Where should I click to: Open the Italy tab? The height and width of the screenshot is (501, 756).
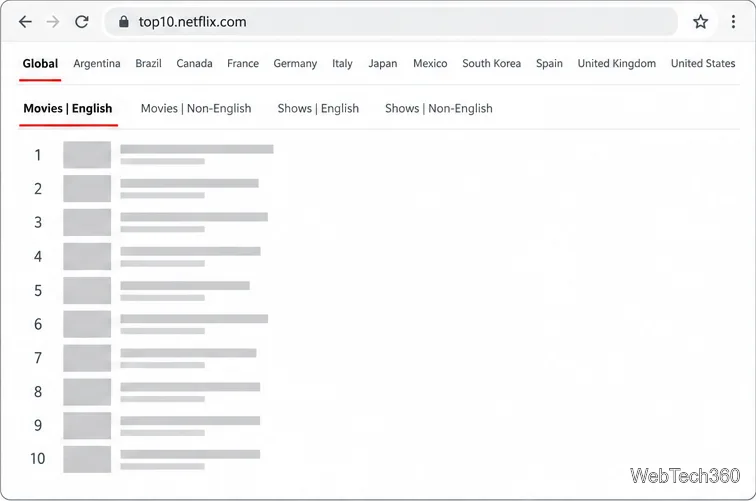pyautogui.click(x=342, y=64)
